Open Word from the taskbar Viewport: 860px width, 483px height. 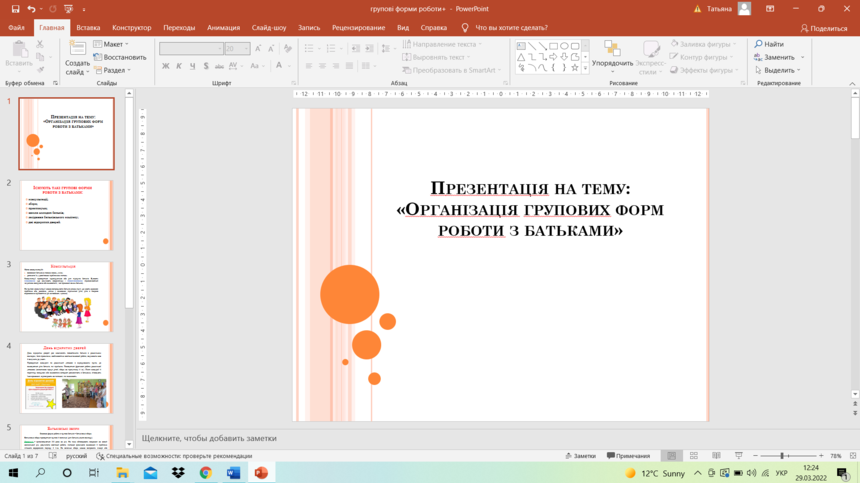(x=233, y=473)
